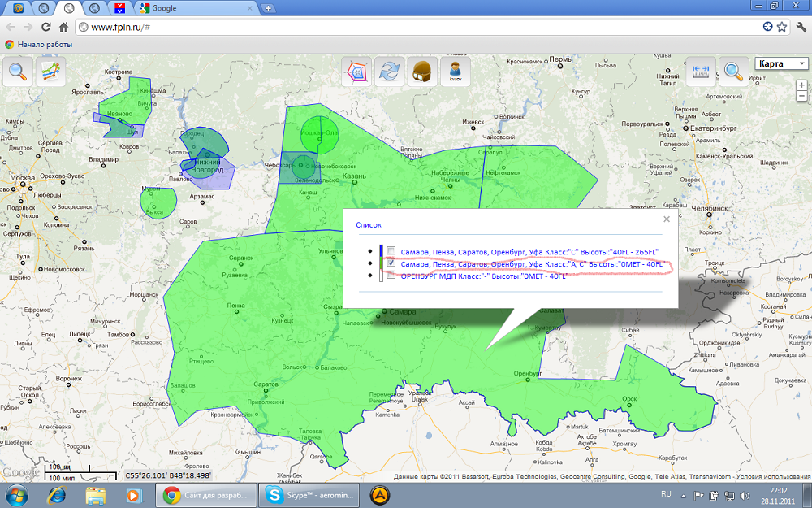Screen dimensions: 812x508
Task: Zoom out with the map minus button
Action: [802, 98]
